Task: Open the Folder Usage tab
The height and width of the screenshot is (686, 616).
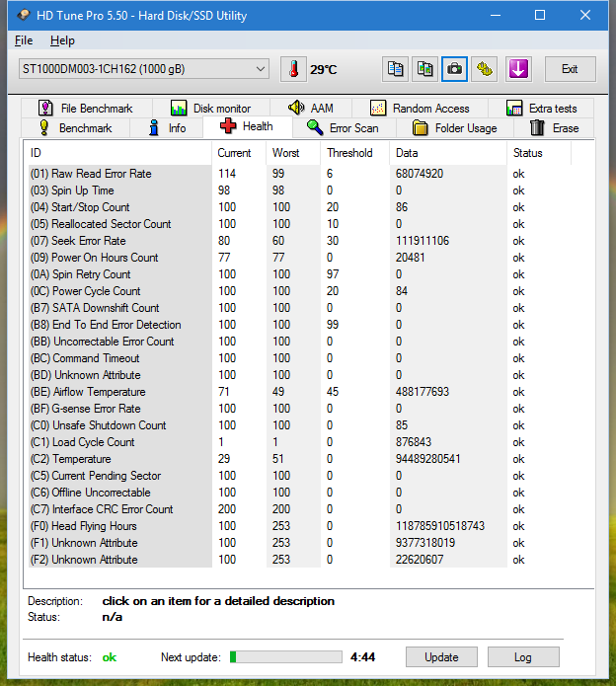Action: [x=455, y=128]
